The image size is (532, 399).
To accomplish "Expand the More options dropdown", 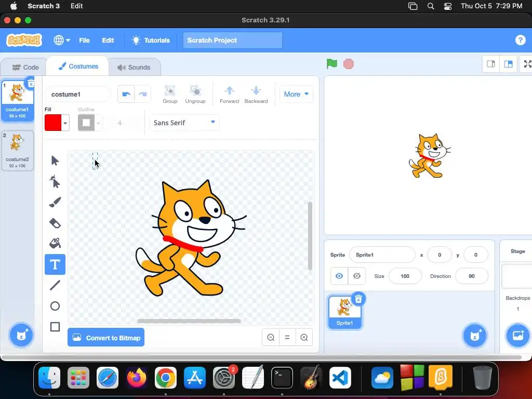I will tap(296, 94).
